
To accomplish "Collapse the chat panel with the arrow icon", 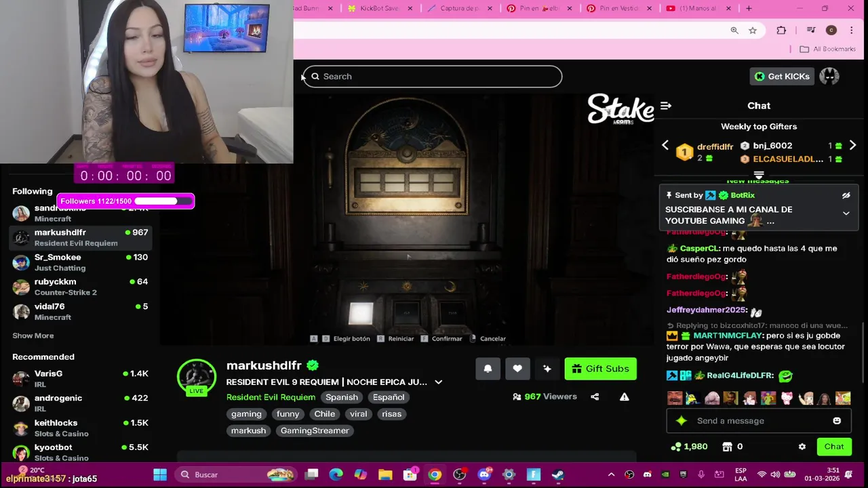I will [666, 106].
